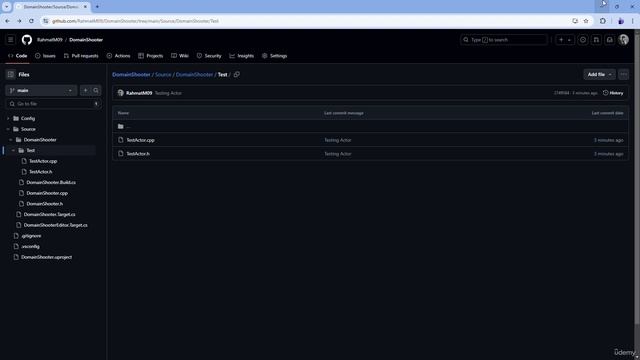This screenshot has height=360, width=640.
Task: Click the RahmatM09 owner link in header
Action: (50, 40)
